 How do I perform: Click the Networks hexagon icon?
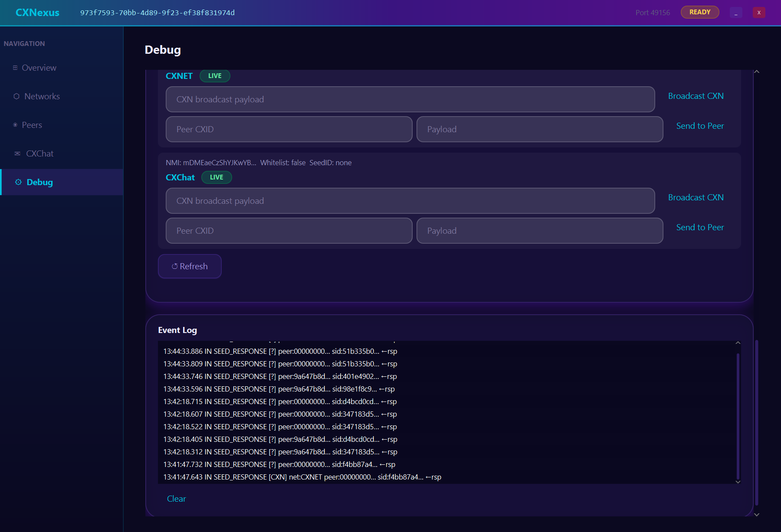[16, 96]
